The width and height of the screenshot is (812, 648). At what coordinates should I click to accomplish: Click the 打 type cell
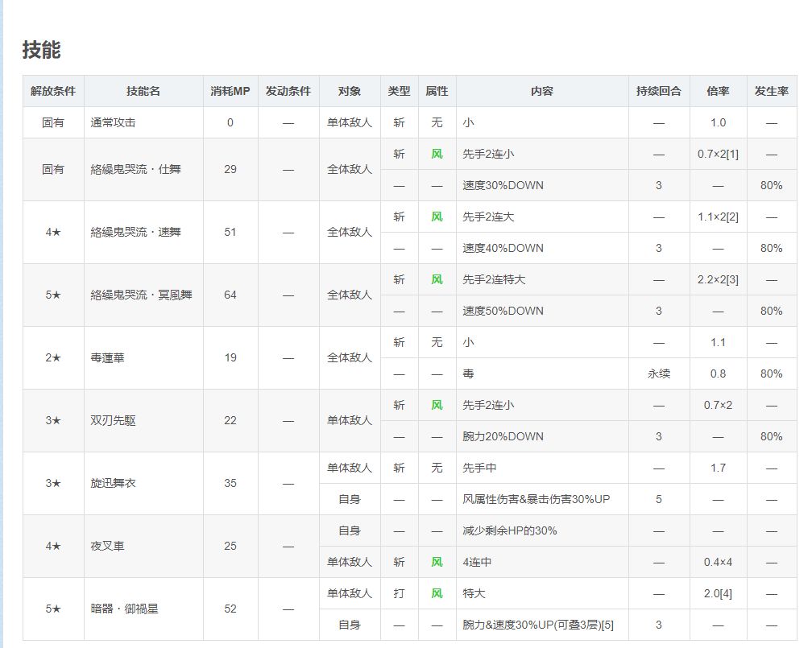400,593
